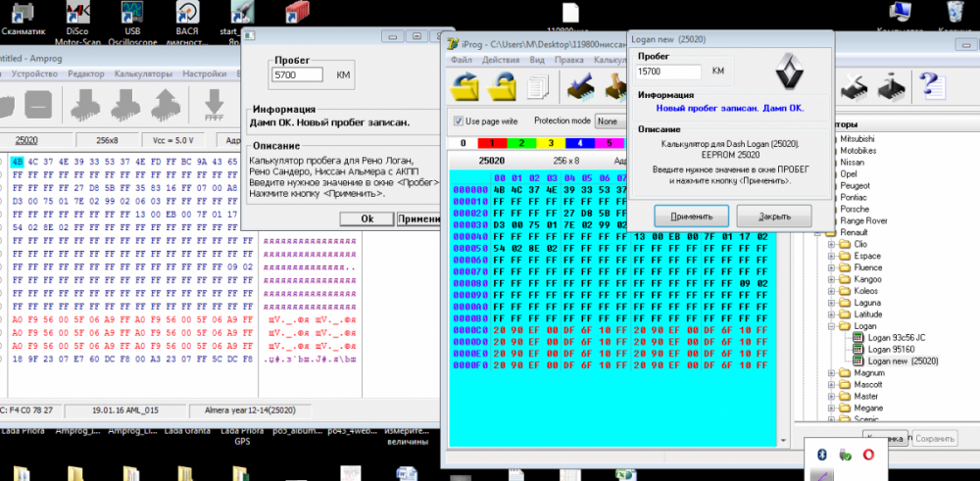This screenshot has height=481, width=980.
Task: Click the highlighted 4B hex byte in Amprog
Action: click(17, 162)
